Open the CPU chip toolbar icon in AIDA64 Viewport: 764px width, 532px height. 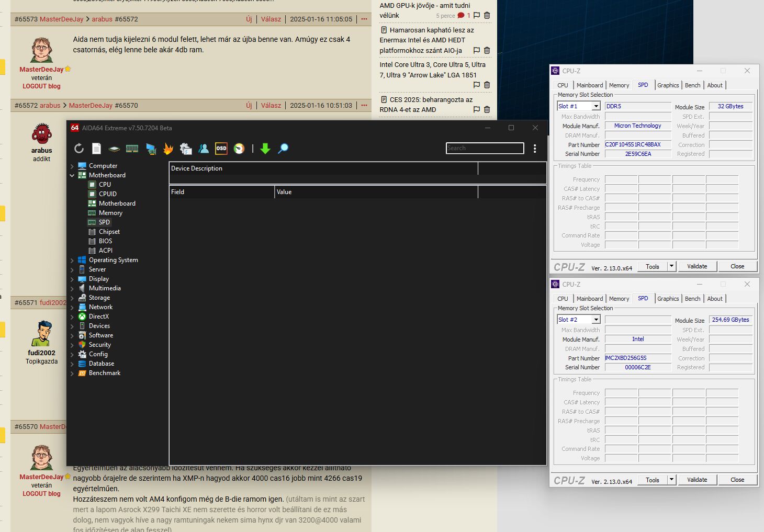point(114,149)
